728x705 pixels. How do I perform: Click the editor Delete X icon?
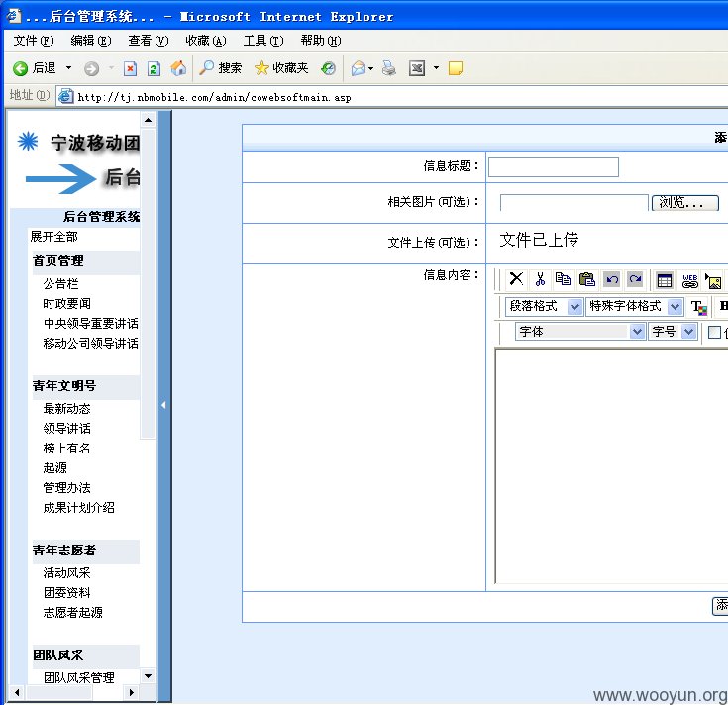tap(516, 279)
